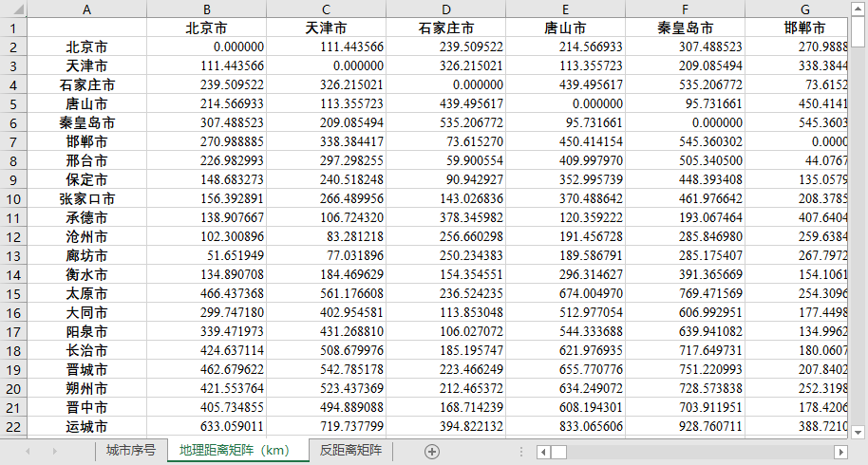
Task: Select row label 太原市
Action: tap(87, 293)
